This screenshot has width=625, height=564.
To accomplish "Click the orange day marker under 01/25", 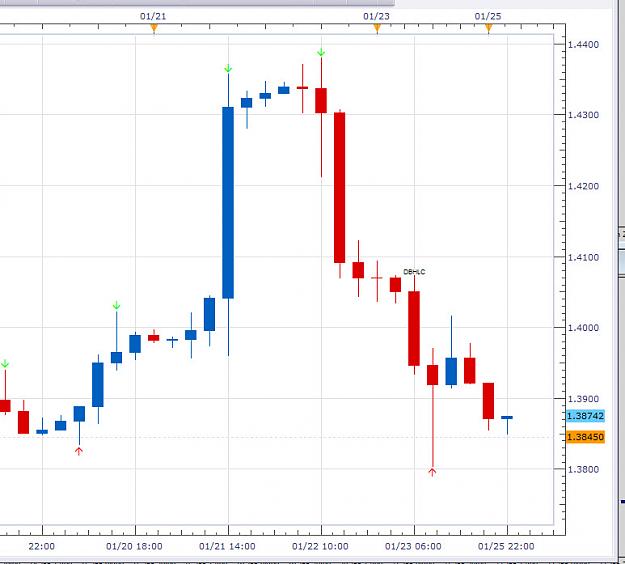I will [489, 28].
